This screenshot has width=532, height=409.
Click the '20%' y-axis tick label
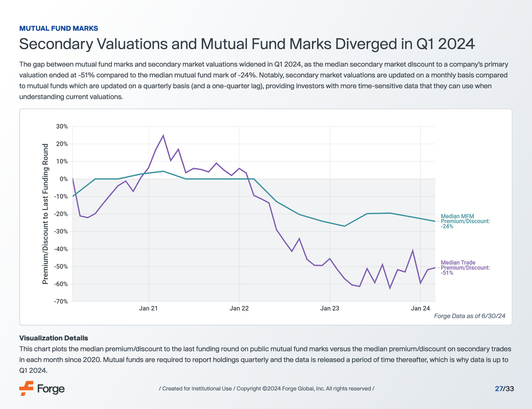pyautogui.click(x=62, y=144)
